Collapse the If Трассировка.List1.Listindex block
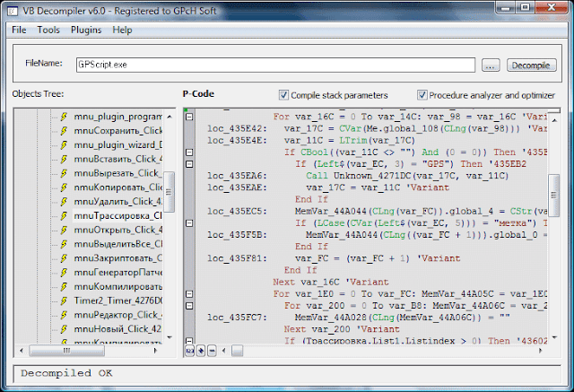Screen dimensions: 574x392 pos(189,341)
